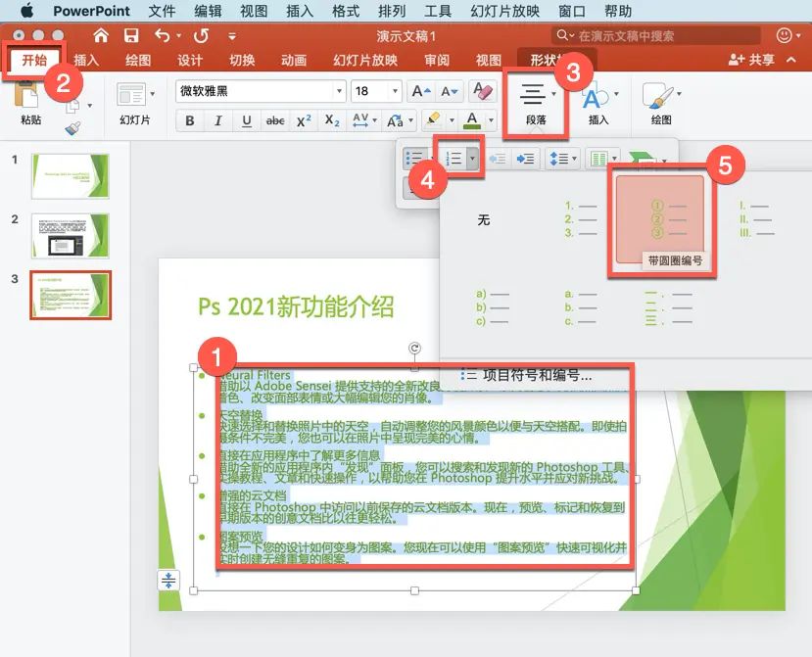Click the 段落 paragraph button
Image resolution: width=812 pixels, height=657 pixels.
tap(536, 105)
